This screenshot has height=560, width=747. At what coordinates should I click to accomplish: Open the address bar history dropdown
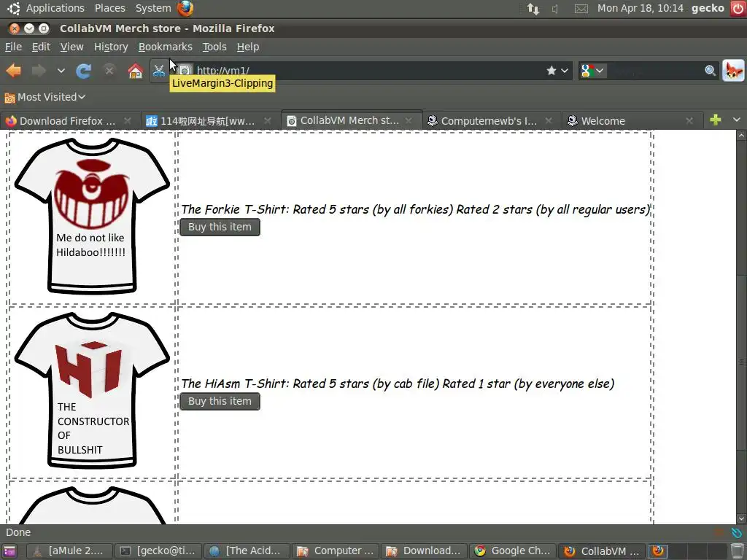click(565, 71)
